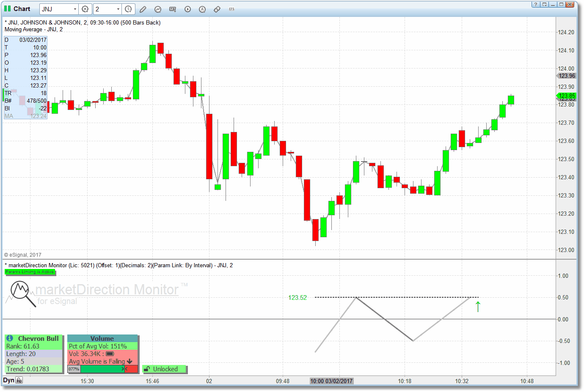Click the 10:32 time axis label

coord(462,381)
